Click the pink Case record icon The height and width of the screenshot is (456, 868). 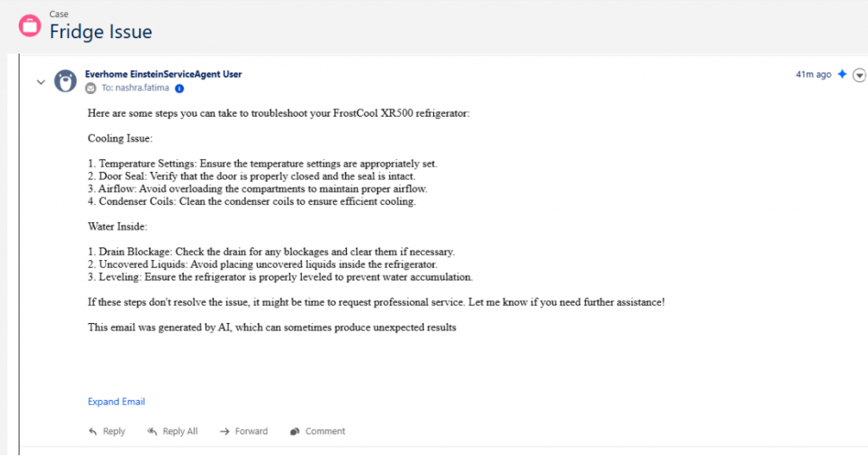30,25
